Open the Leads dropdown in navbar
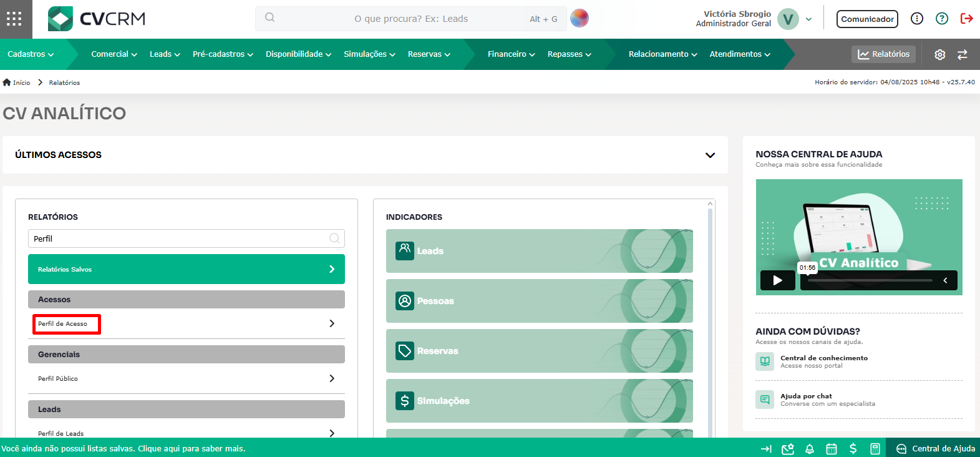The image size is (980, 457). click(x=165, y=54)
